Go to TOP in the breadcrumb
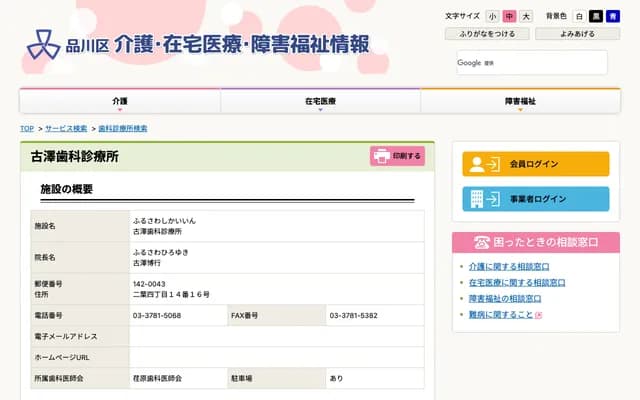This screenshot has width=640, height=400. pos(27,129)
